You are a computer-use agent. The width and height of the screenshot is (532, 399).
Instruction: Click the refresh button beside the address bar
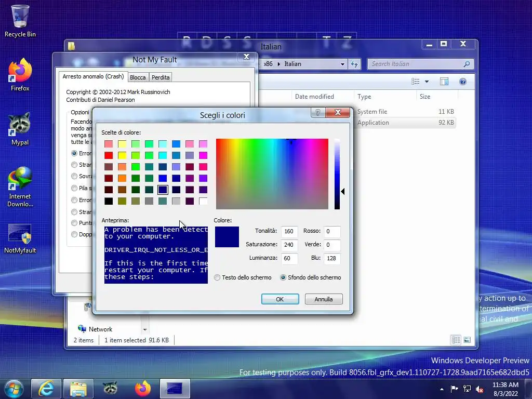[x=354, y=64]
